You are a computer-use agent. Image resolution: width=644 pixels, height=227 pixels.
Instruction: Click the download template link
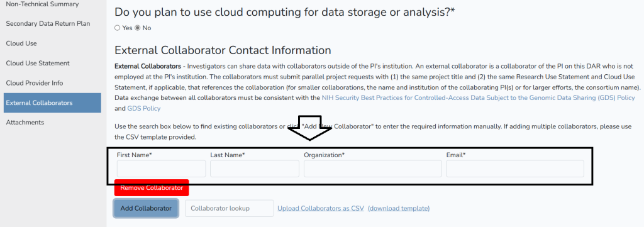399,209
